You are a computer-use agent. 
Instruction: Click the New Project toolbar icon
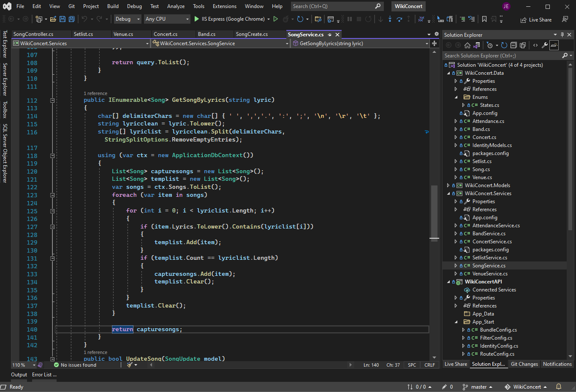tap(39, 19)
